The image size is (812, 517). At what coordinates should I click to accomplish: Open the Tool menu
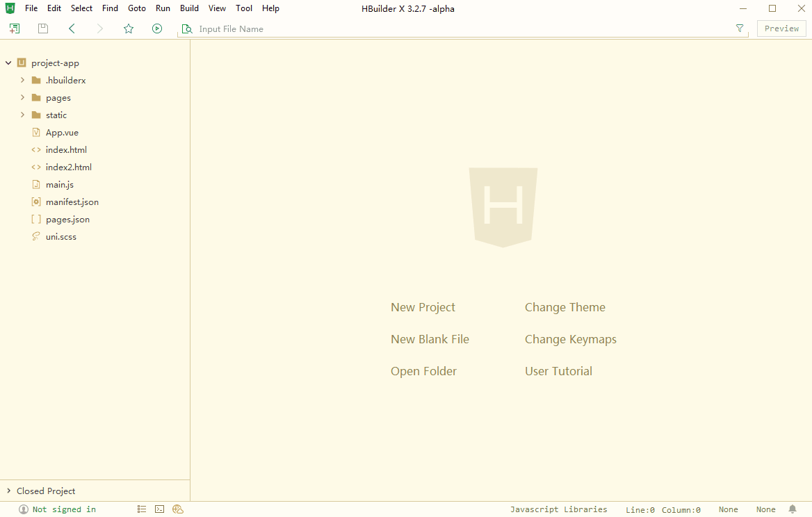[x=244, y=8]
